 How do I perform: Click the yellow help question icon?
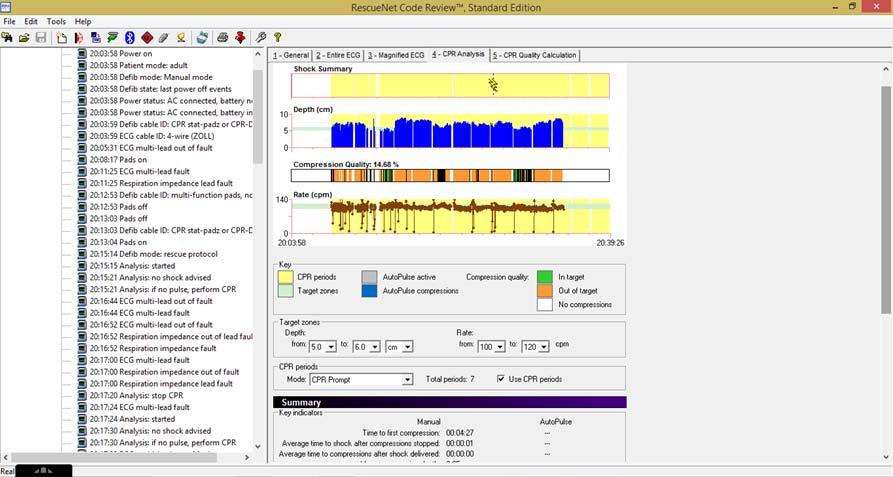click(x=277, y=38)
